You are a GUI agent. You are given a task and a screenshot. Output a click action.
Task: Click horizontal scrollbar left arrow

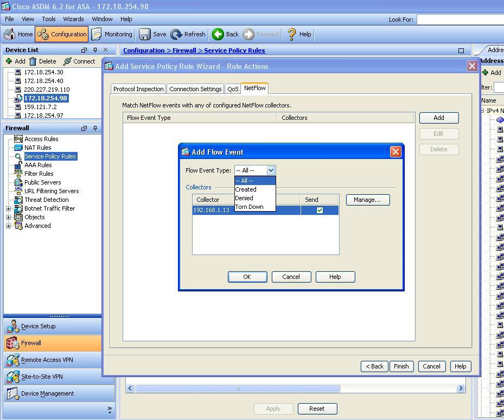(130, 389)
